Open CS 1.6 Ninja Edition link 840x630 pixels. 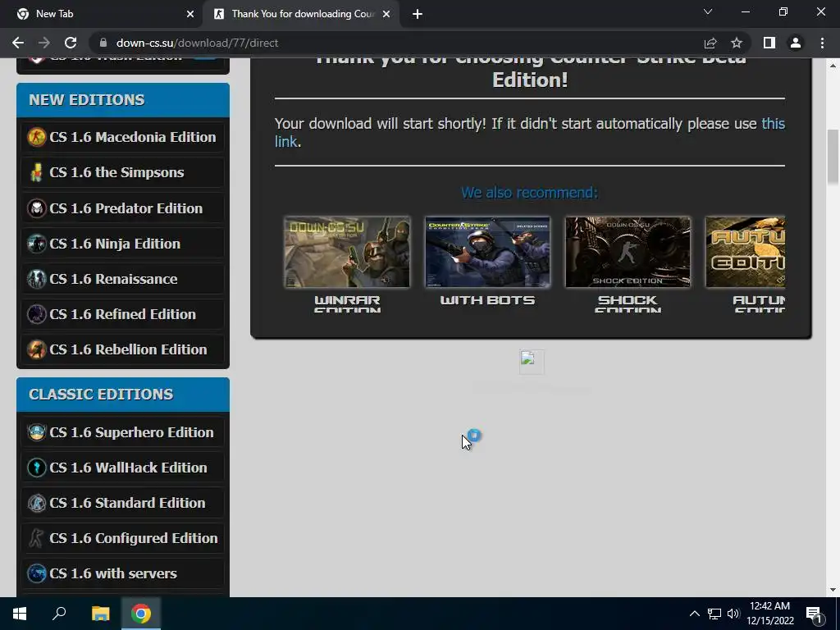[115, 243]
